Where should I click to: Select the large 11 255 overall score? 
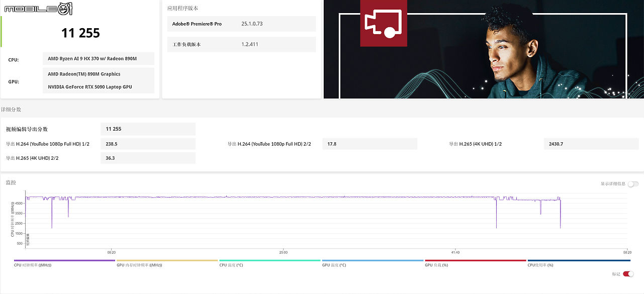pyautogui.click(x=80, y=33)
